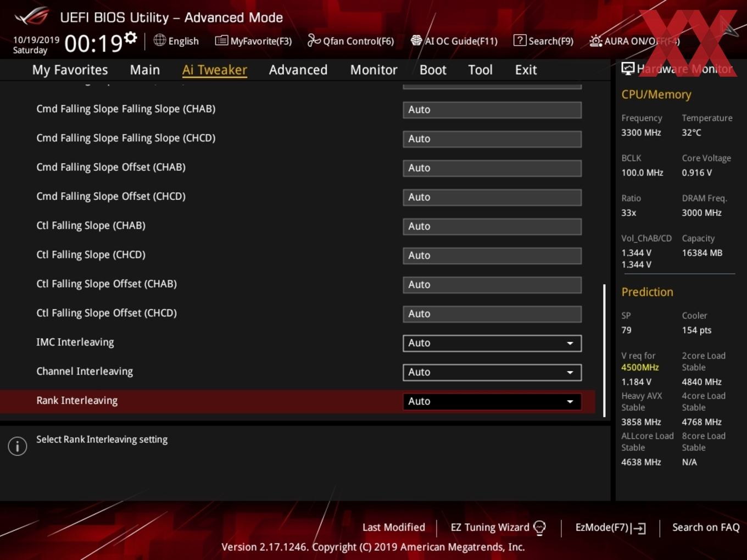Click the Prediction section heading
The width and height of the screenshot is (747, 560).
(647, 292)
